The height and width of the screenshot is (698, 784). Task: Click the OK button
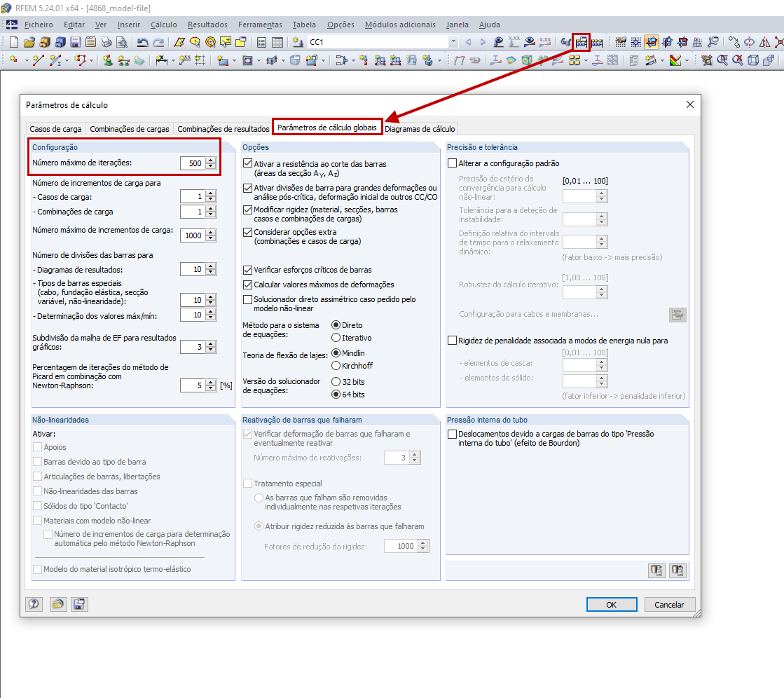(612, 605)
